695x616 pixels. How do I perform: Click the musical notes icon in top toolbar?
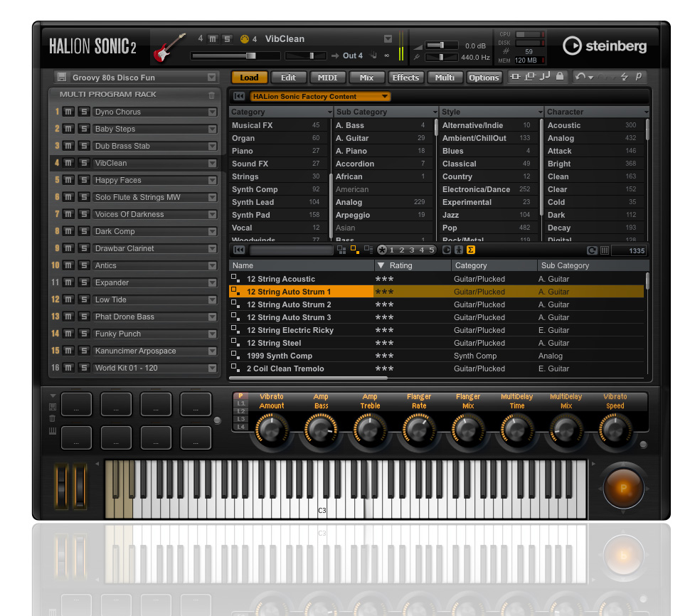pos(545,76)
